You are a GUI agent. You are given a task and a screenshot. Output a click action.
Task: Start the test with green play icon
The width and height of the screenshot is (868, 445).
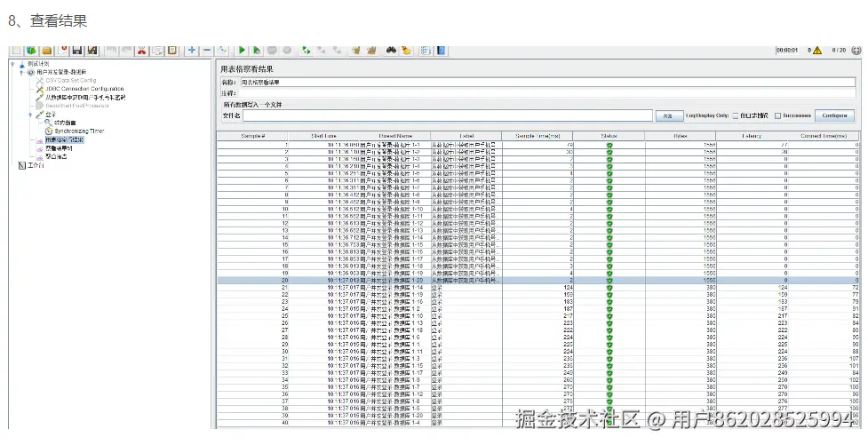click(x=242, y=51)
